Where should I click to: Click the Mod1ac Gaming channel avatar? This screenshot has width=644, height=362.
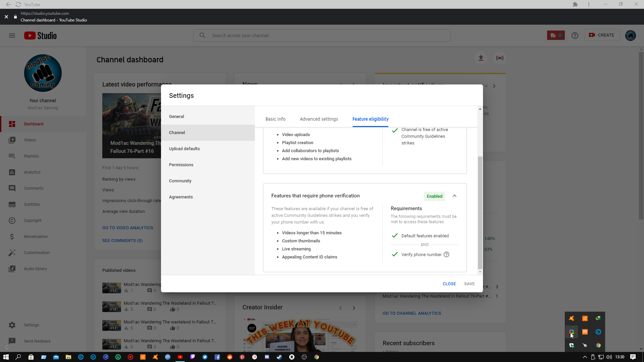click(x=43, y=73)
